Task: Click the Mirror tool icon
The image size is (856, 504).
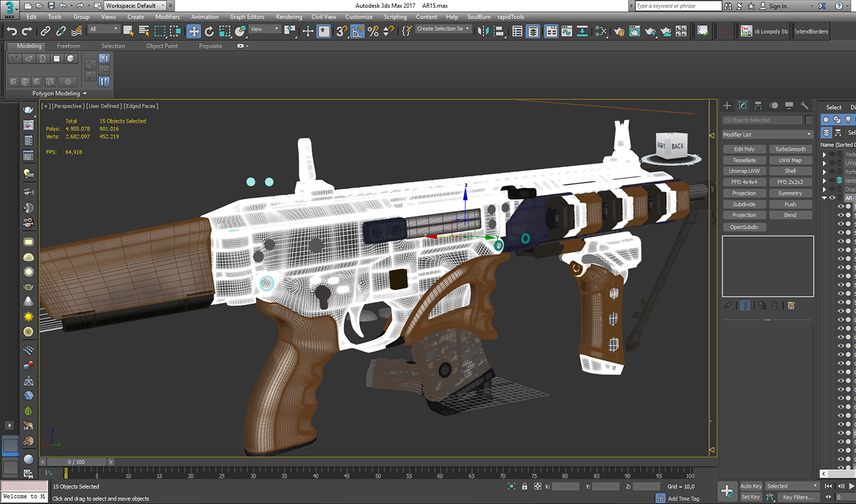Action: click(x=482, y=31)
